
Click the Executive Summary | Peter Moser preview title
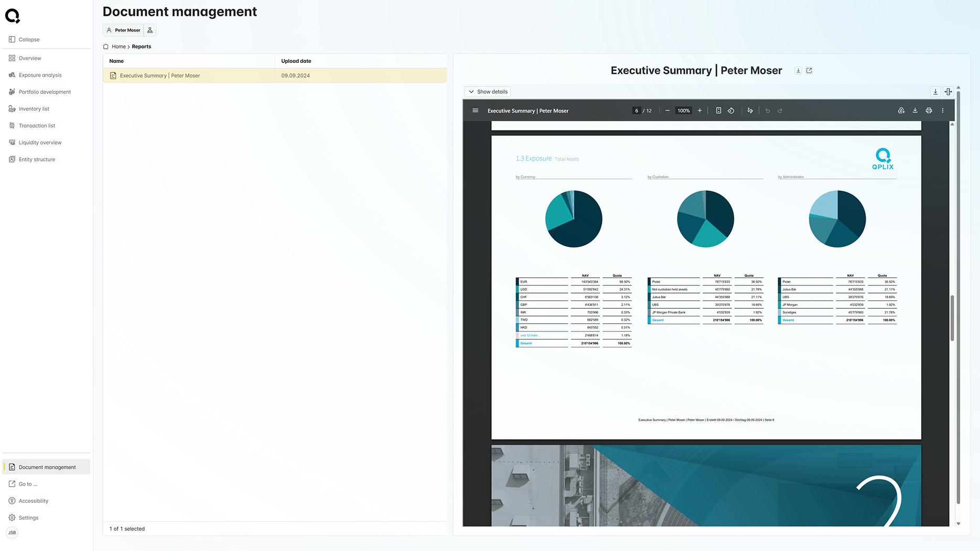coord(696,71)
